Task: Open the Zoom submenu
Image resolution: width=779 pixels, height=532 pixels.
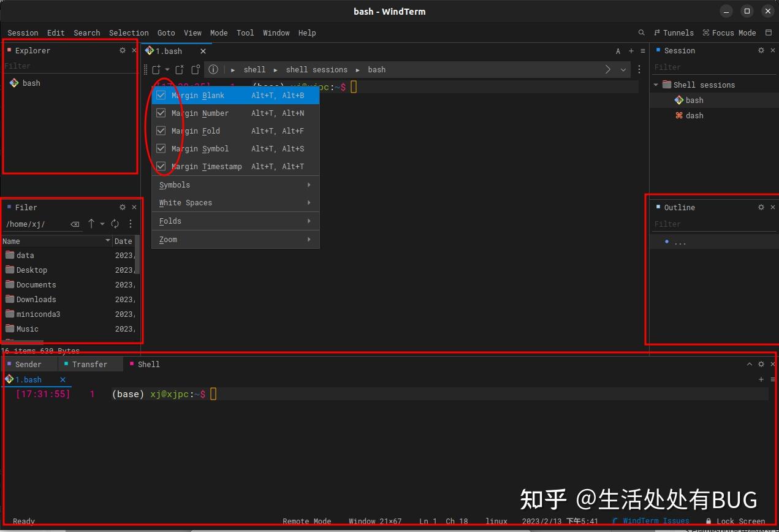Action: [167, 239]
